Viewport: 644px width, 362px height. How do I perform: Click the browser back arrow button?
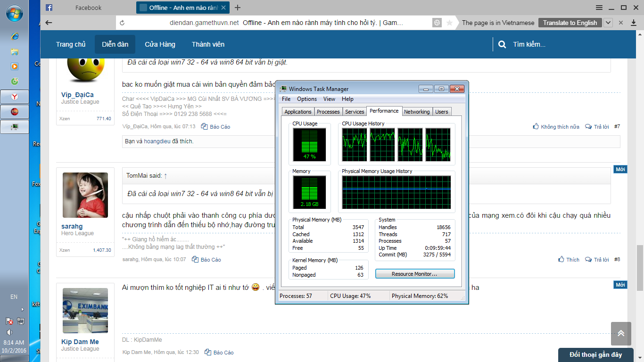(x=49, y=23)
